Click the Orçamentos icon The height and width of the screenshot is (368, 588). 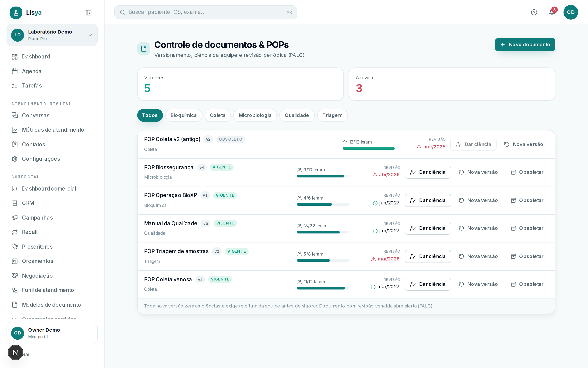pyautogui.click(x=15, y=261)
